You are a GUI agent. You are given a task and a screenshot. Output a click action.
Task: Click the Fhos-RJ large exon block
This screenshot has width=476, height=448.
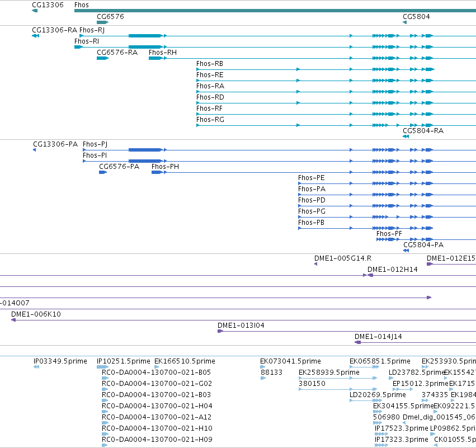145,36
